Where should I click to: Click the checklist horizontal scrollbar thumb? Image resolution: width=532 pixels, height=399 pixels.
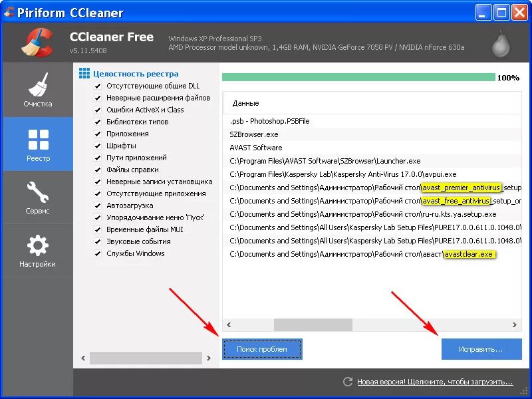146,358
